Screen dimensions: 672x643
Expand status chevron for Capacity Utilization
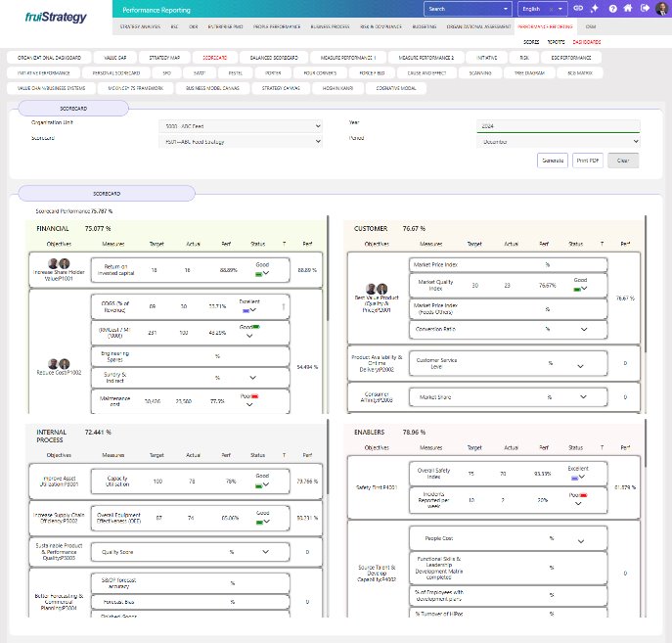coord(266,485)
